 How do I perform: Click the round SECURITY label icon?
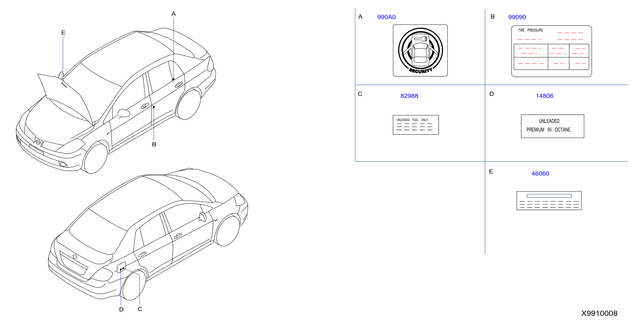pyautogui.click(x=420, y=50)
